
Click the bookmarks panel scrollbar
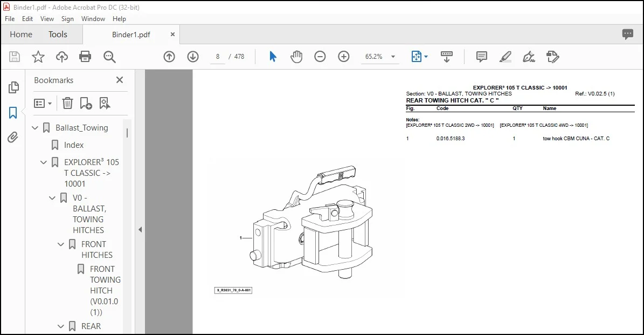pyautogui.click(x=127, y=133)
